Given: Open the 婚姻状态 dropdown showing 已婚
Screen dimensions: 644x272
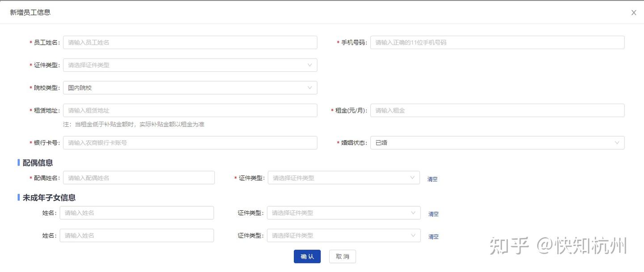Looking at the screenshot, I should [x=497, y=143].
